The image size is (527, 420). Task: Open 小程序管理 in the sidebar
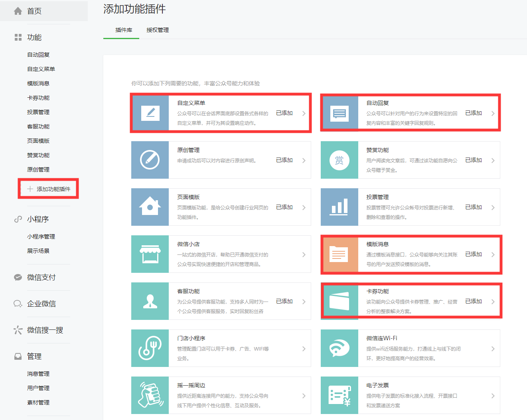pos(41,237)
